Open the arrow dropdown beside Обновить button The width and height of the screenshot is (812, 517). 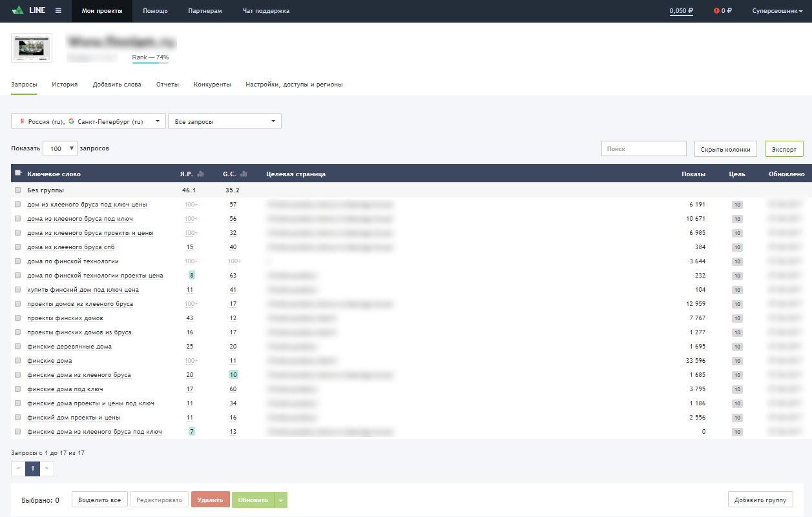pyautogui.click(x=281, y=500)
